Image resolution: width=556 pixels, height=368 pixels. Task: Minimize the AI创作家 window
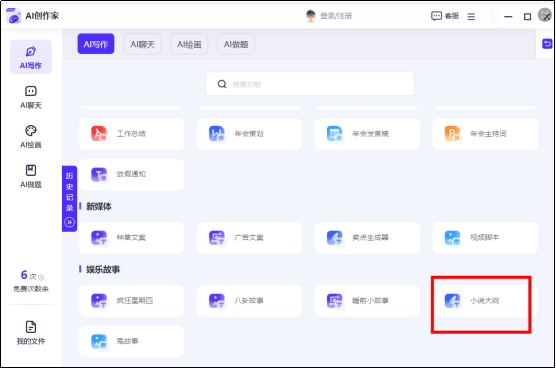pos(508,16)
